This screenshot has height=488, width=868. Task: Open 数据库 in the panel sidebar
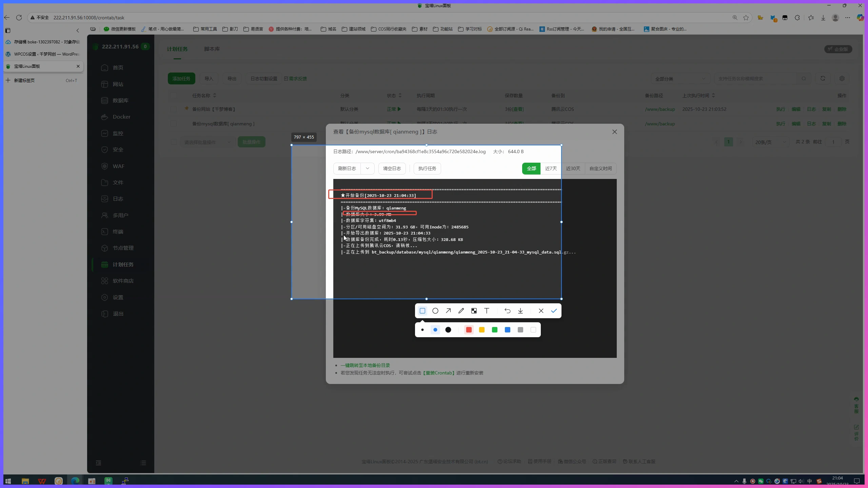(120, 100)
